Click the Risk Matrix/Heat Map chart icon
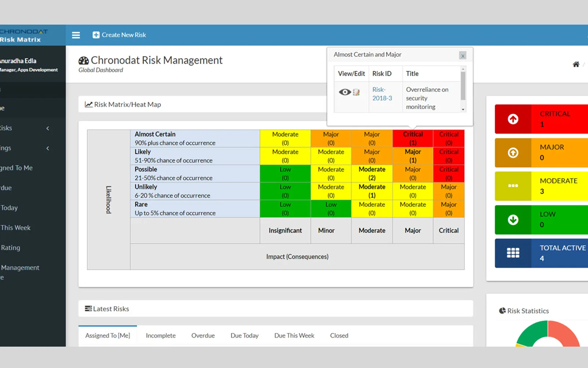 coord(89,105)
